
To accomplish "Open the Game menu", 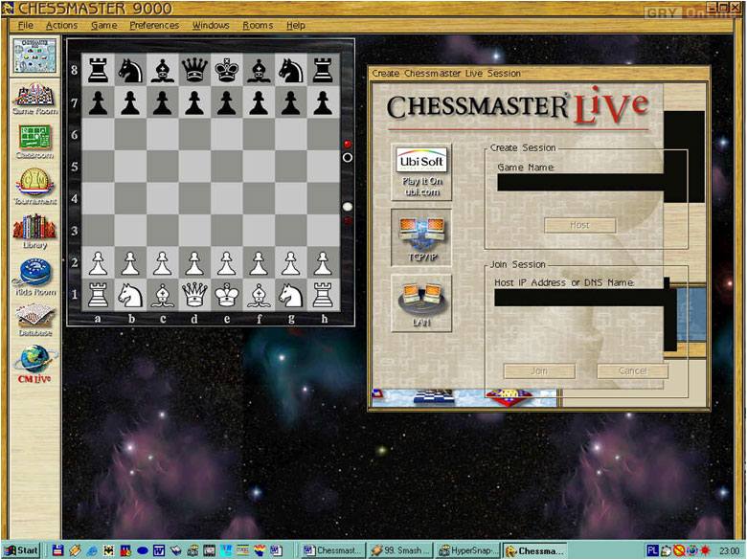I will [103, 25].
